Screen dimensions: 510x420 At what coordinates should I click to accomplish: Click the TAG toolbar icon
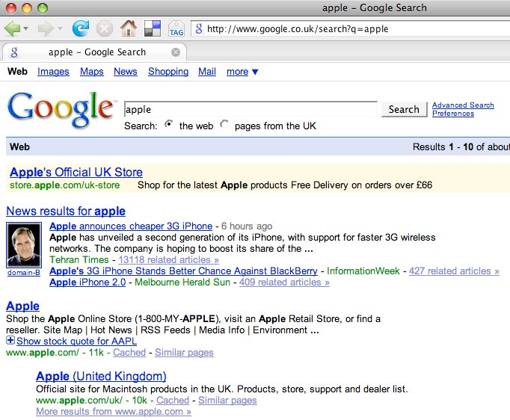click(176, 29)
